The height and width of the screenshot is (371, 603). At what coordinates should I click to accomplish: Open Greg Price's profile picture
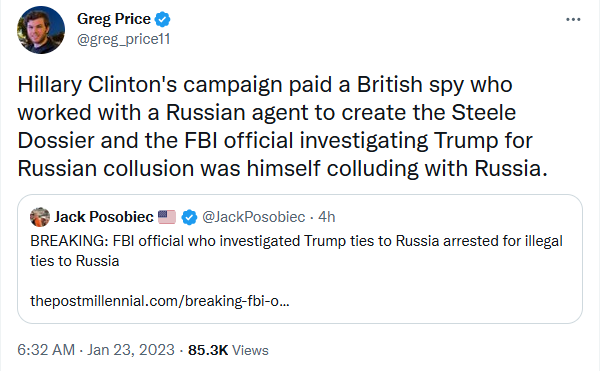pyautogui.click(x=41, y=30)
